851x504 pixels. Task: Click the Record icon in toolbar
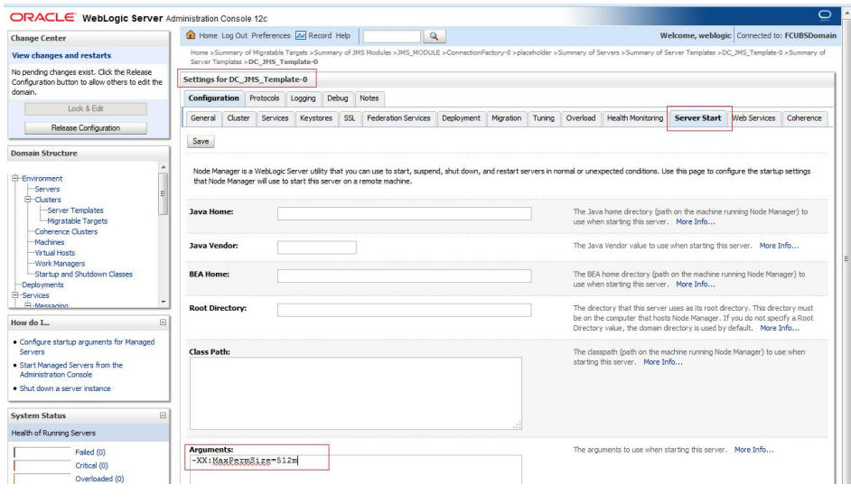tap(301, 35)
